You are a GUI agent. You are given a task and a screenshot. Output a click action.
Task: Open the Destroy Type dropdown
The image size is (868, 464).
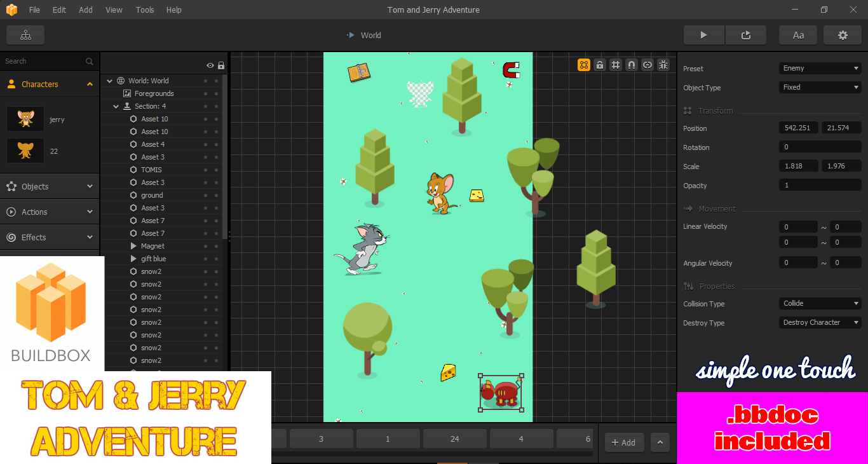820,322
